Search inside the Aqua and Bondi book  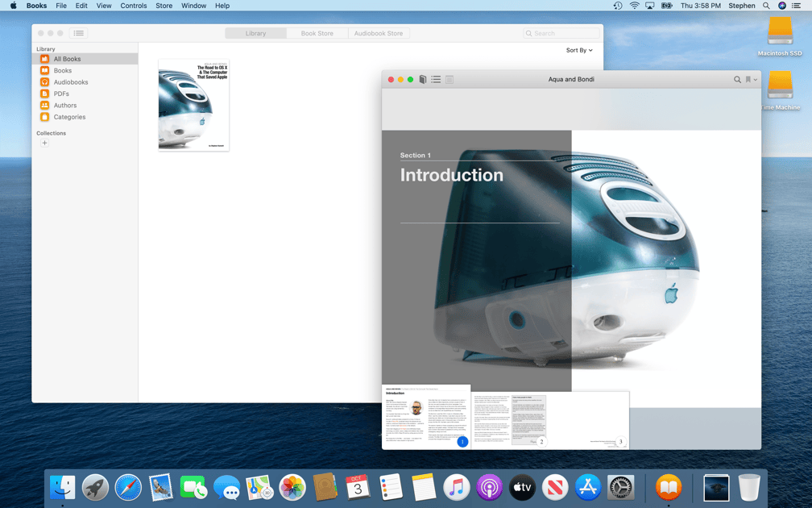point(737,79)
